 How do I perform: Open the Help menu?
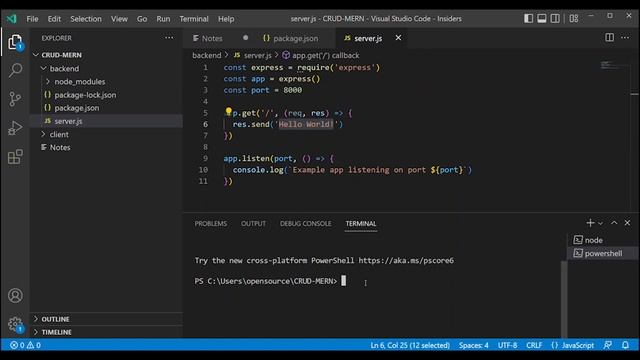pos(226,19)
